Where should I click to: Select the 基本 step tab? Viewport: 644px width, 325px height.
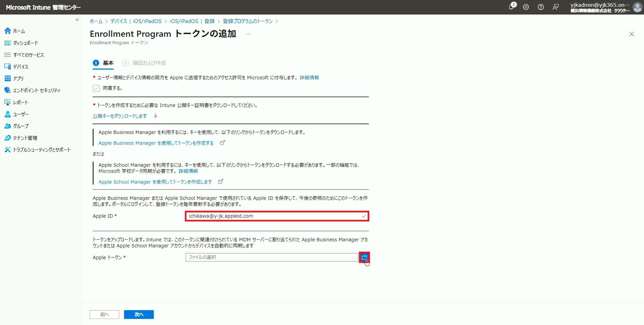(x=103, y=63)
